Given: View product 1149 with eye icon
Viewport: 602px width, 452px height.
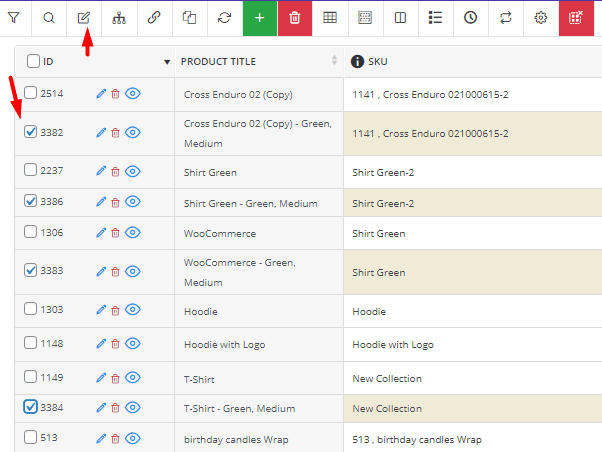Looking at the screenshot, I should [x=133, y=377].
